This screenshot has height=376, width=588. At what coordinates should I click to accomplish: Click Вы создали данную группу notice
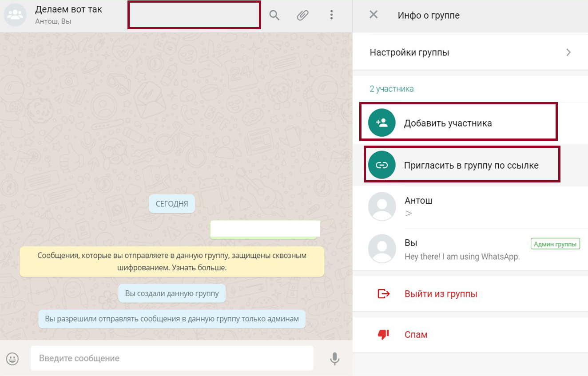pyautogui.click(x=172, y=293)
